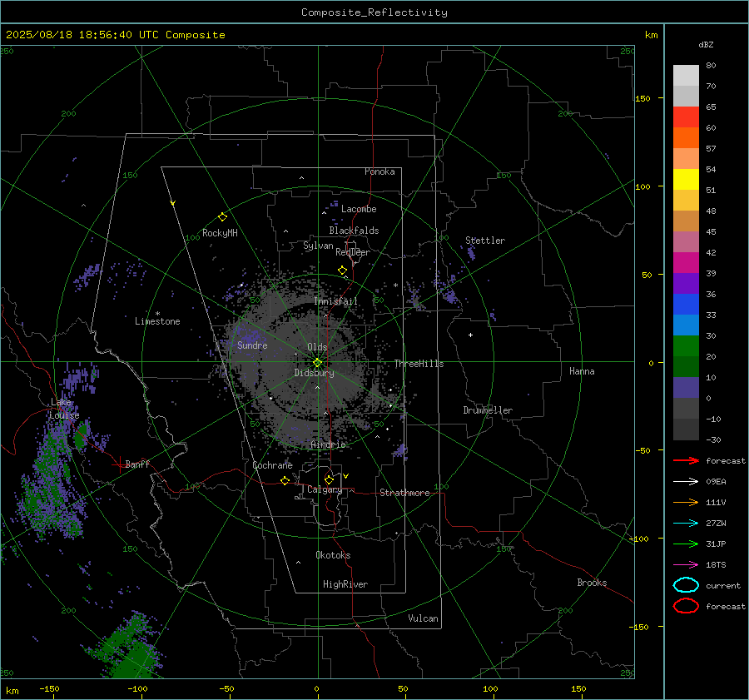This screenshot has height=700, width=749.
Task: Click the Cochrane label
Action: tap(272, 465)
